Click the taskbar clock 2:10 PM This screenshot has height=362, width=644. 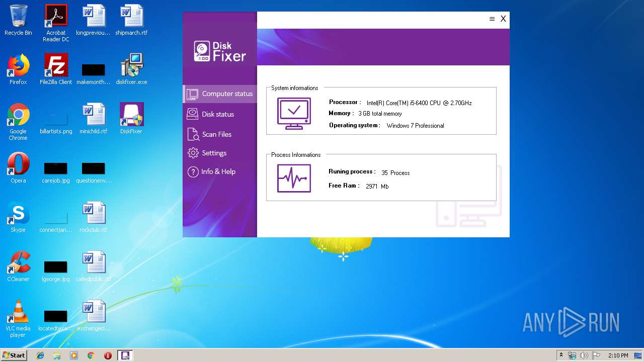[x=618, y=355]
